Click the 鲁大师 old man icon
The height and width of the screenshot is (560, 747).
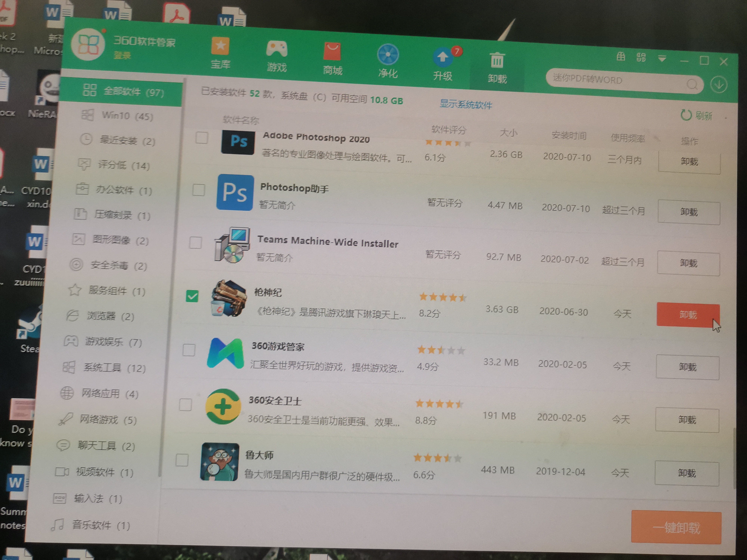pyautogui.click(x=220, y=462)
